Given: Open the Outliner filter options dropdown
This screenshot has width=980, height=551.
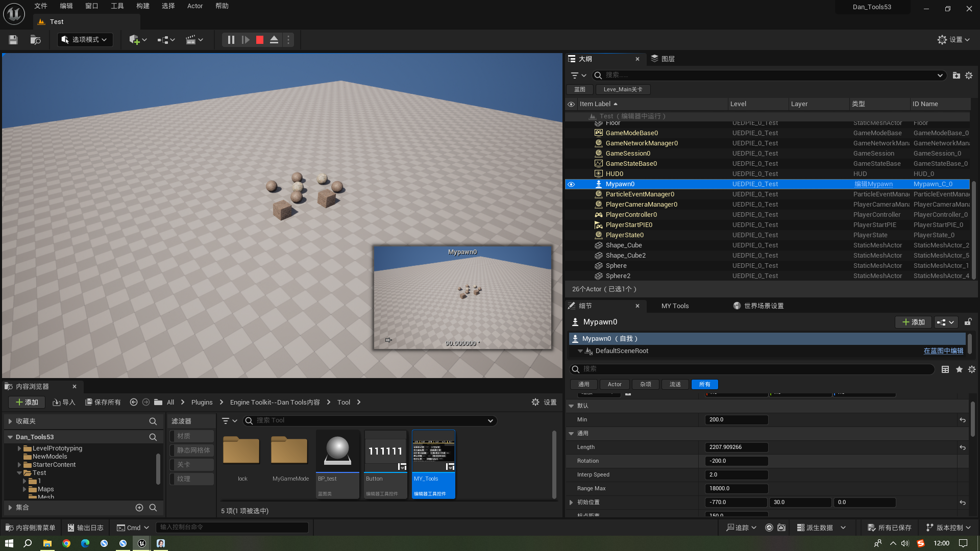Looking at the screenshot, I should pos(578,76).
